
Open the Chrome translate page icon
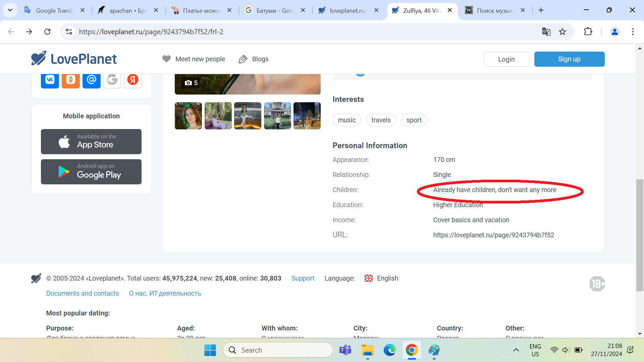[x=546, y=32]
